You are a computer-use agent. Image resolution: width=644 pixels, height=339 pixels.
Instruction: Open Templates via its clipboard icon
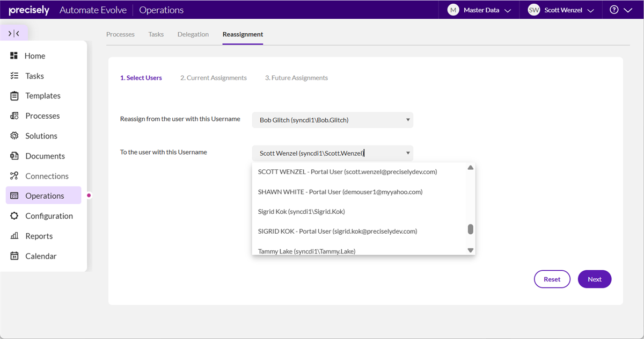14,96
